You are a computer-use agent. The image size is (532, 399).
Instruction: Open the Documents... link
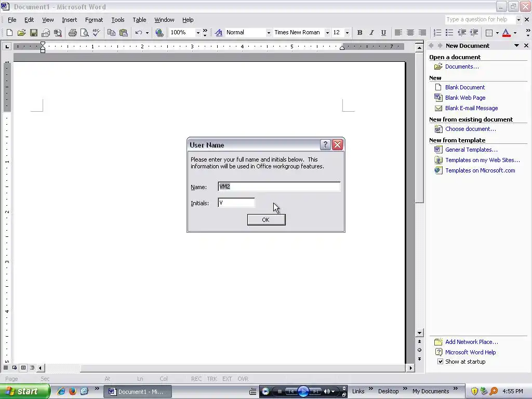tap(462, 66)
